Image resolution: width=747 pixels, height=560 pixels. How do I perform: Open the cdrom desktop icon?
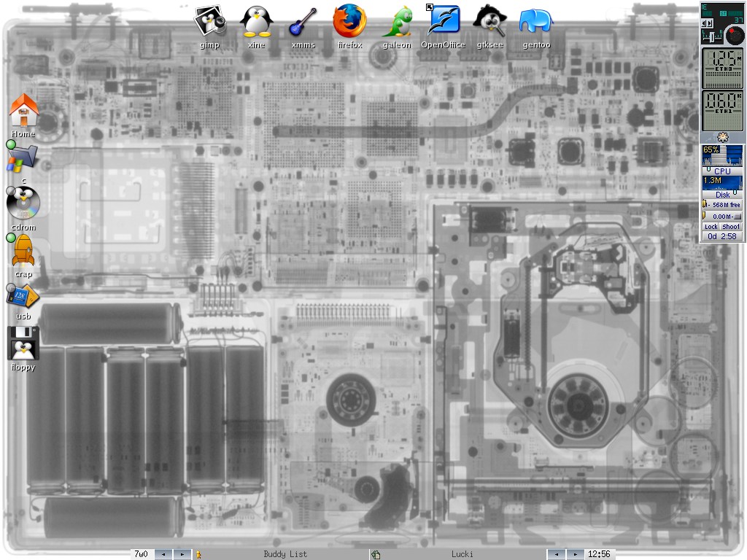[23, 204]
